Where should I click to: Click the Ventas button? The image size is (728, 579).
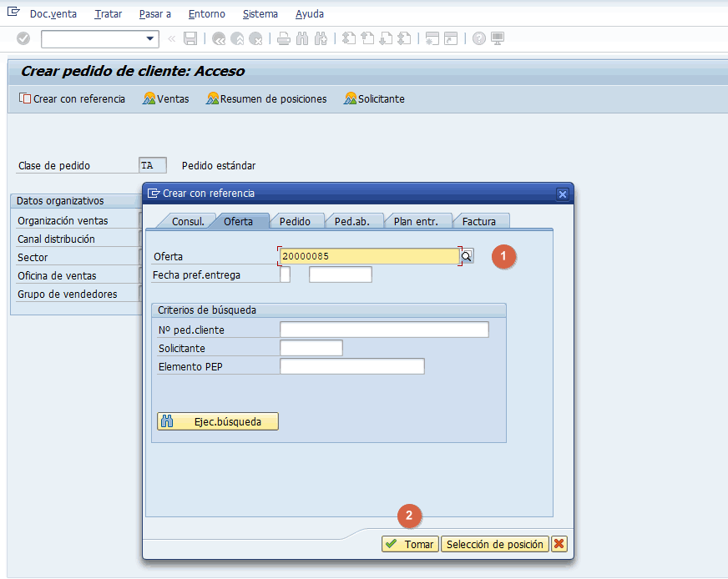click(x=166, y=98)
